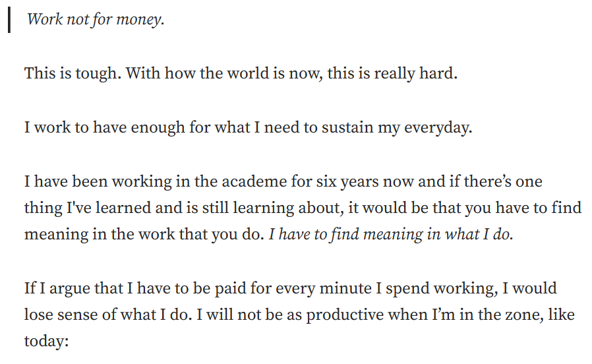
Task: Click the word "money" in the blockquote
Action: click(138, 20)
